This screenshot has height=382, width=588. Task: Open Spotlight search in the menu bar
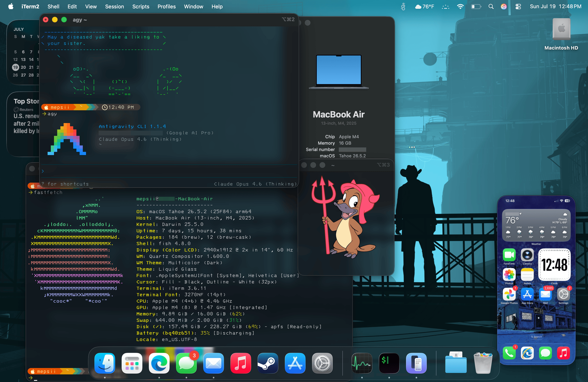click(x=491, y=7)
